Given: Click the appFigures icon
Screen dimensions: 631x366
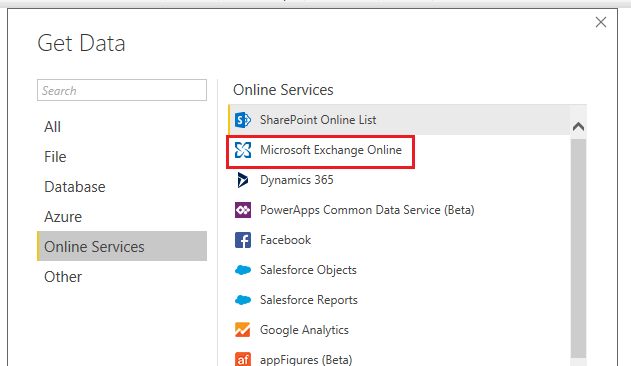Looking at the screenshot, I should click(243, 359).
